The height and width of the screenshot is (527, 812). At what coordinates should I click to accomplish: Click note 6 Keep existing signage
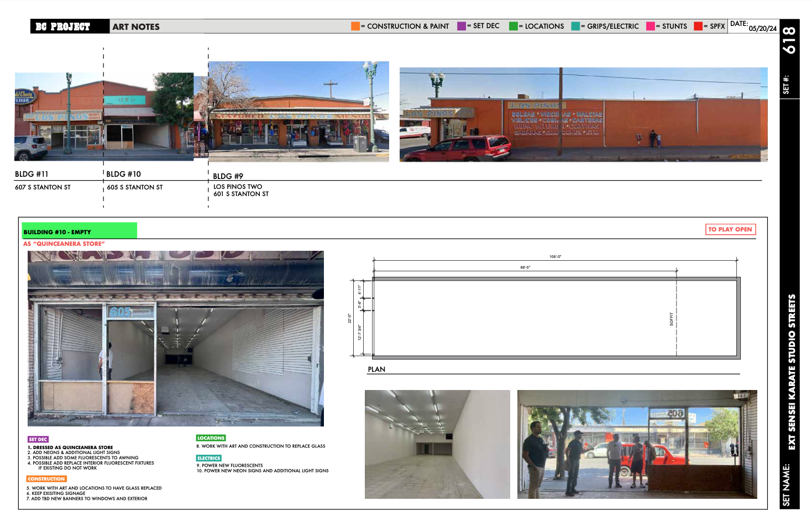pyautogui.click(x=56, y=493)
